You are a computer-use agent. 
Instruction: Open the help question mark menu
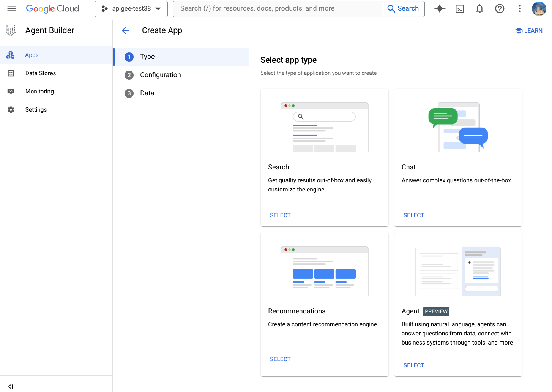500,9
